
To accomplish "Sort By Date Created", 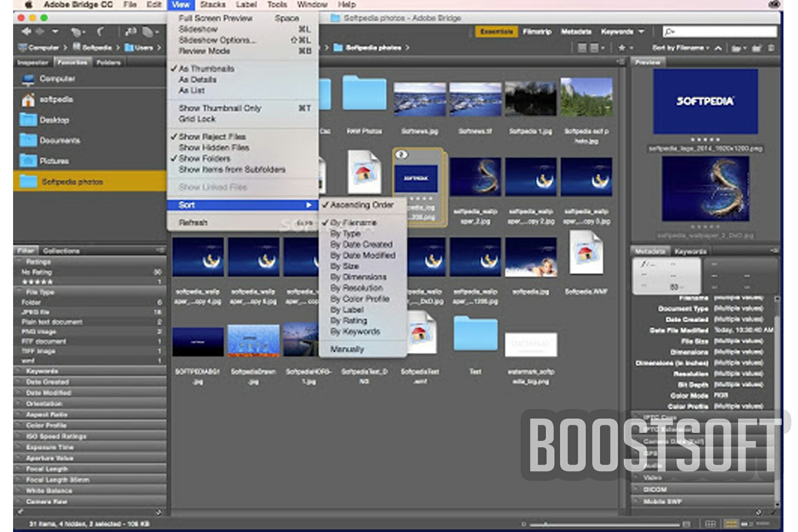I will click(x=362, y=244).
